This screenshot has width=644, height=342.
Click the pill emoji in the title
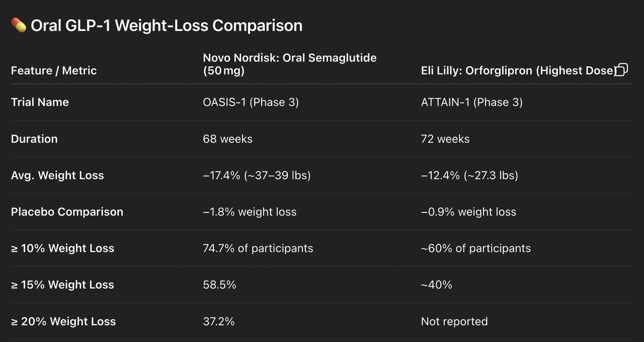[x=19, y=25]
